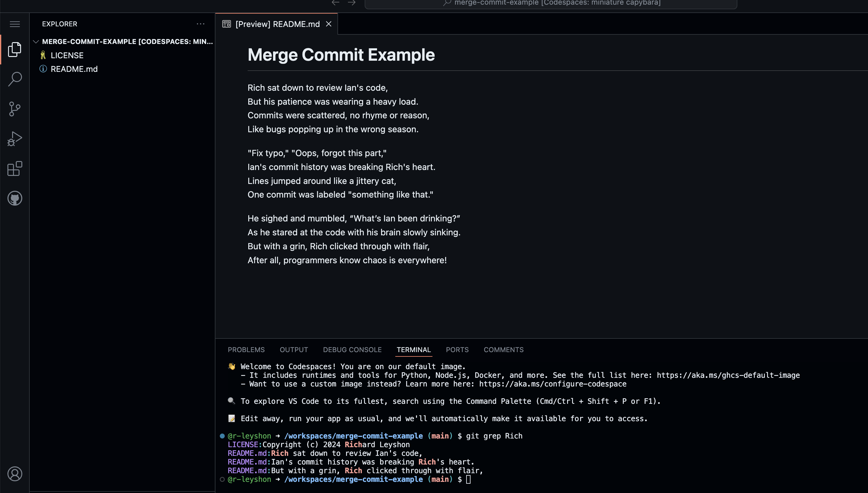
Task: Click the Explorer more actions ellipsis
Action: (200, 24)
